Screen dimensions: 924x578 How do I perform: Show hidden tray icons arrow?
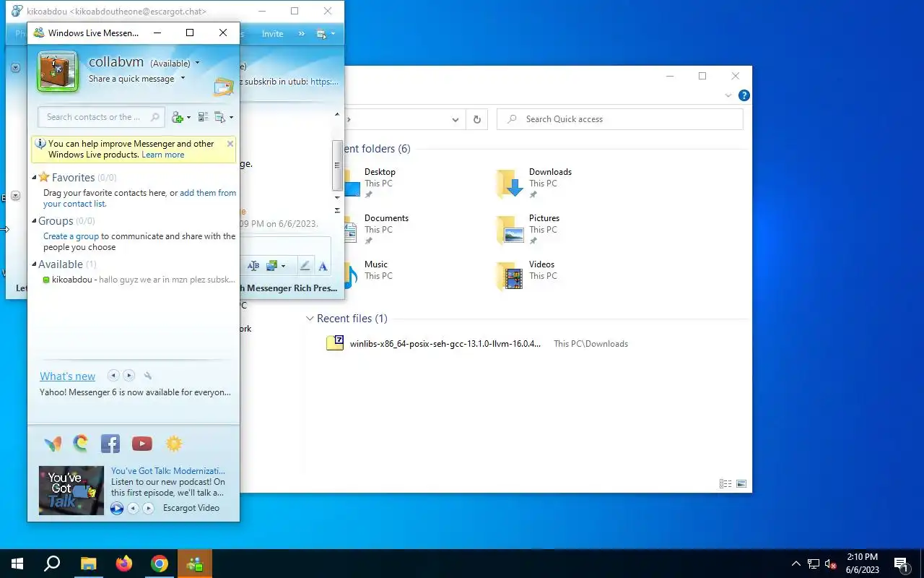[796, 564]
